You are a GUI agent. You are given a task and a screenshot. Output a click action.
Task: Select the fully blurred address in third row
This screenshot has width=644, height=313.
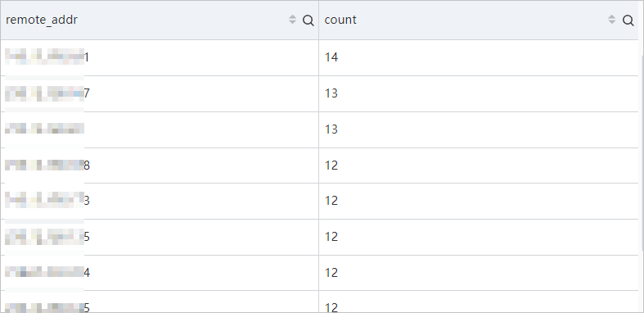coord(45,129)
